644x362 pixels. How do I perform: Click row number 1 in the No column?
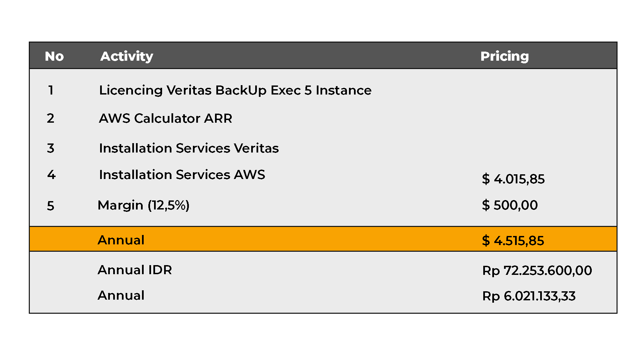(51, 90)
